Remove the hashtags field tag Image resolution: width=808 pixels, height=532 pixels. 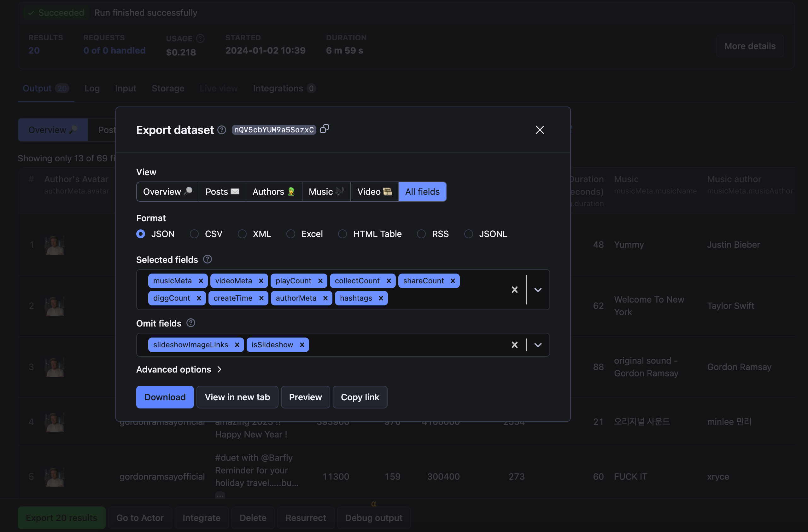click(381, 298)
